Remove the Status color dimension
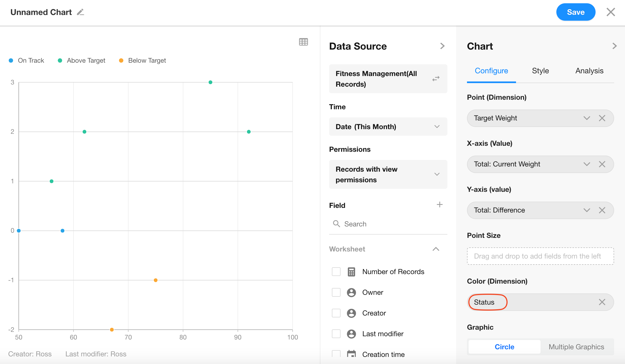 [x=602, y=302]
